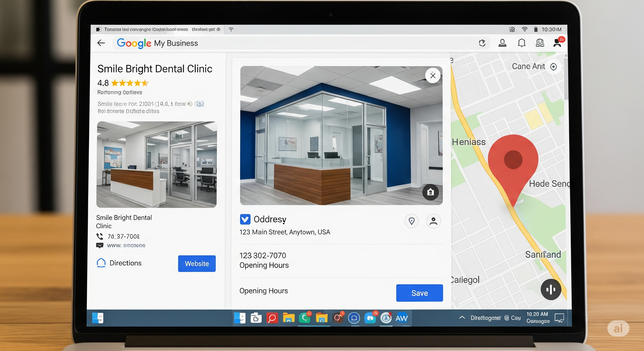Click the Sanrland map label
This screenshot has height=351, width=644.
[543, 255]
